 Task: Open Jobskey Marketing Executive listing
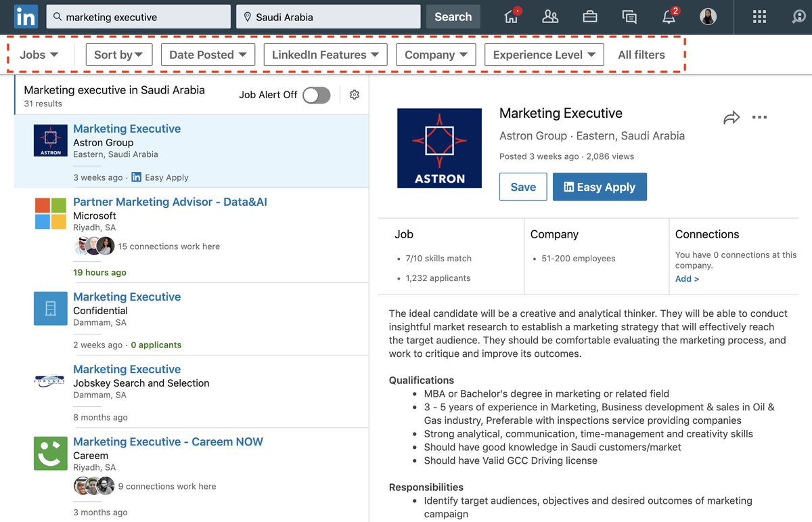point(127,369)
